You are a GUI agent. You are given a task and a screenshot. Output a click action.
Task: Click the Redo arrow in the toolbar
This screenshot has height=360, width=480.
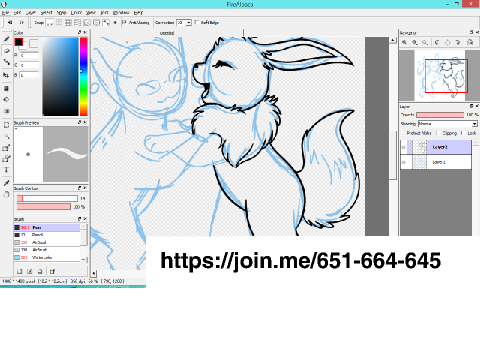point(22,22)
